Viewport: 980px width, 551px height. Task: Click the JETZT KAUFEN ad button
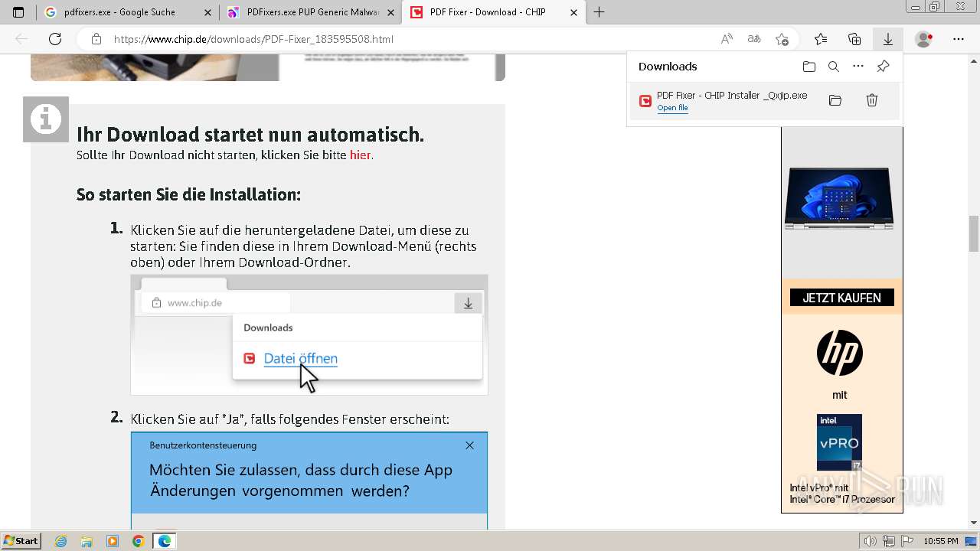[841, 298]
